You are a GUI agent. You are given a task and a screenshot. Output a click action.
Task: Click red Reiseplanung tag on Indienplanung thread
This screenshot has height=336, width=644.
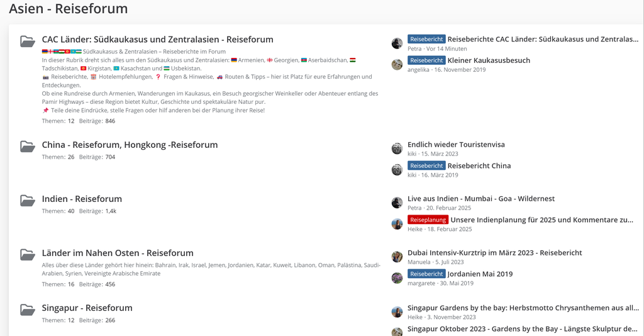[428, 220]
